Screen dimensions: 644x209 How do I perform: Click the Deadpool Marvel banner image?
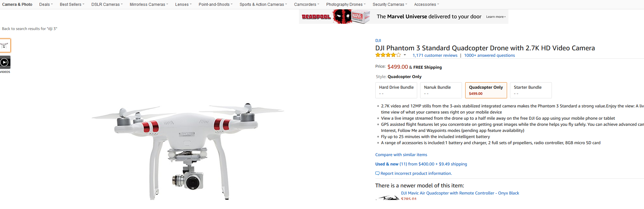click(x=336, y=17)
